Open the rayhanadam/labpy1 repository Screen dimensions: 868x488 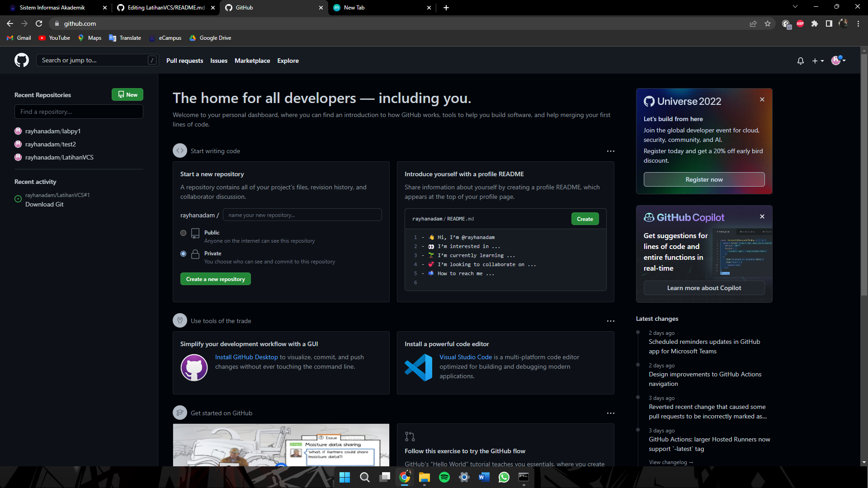tap(53, 131)
